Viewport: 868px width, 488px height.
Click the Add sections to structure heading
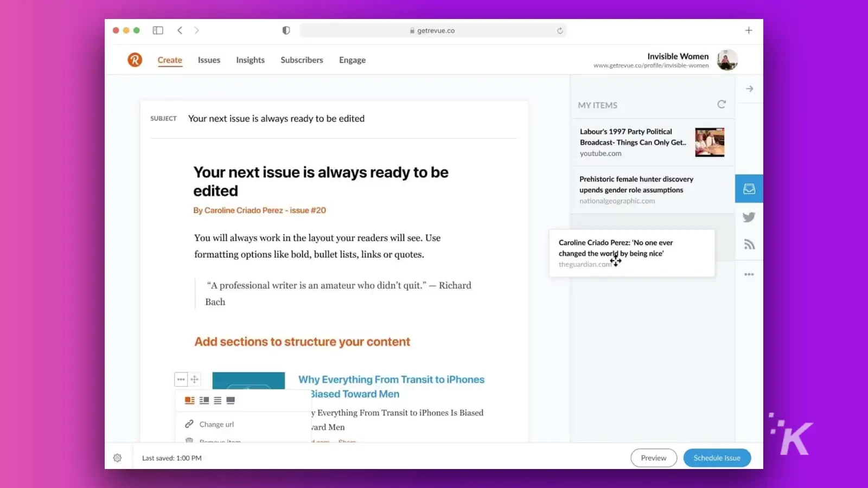pos(302,342)
